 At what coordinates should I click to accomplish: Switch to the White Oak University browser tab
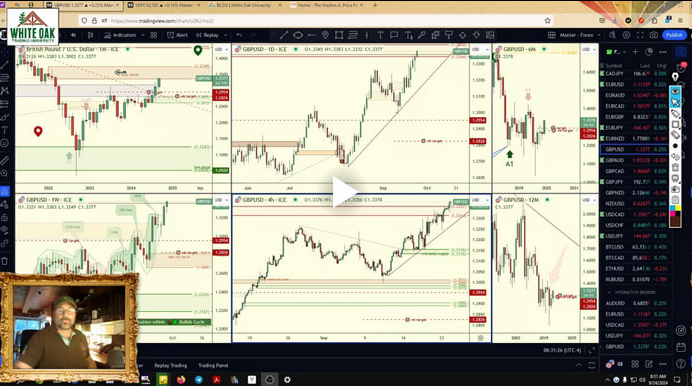click(x=244, y=5)
